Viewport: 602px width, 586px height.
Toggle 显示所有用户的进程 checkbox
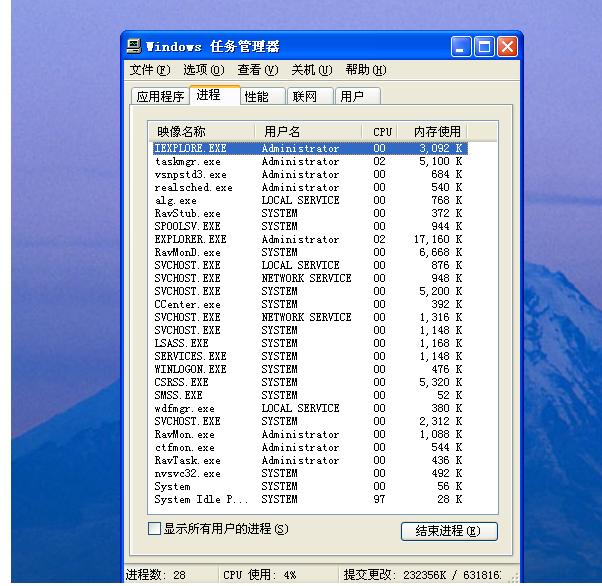pos(154,528)
